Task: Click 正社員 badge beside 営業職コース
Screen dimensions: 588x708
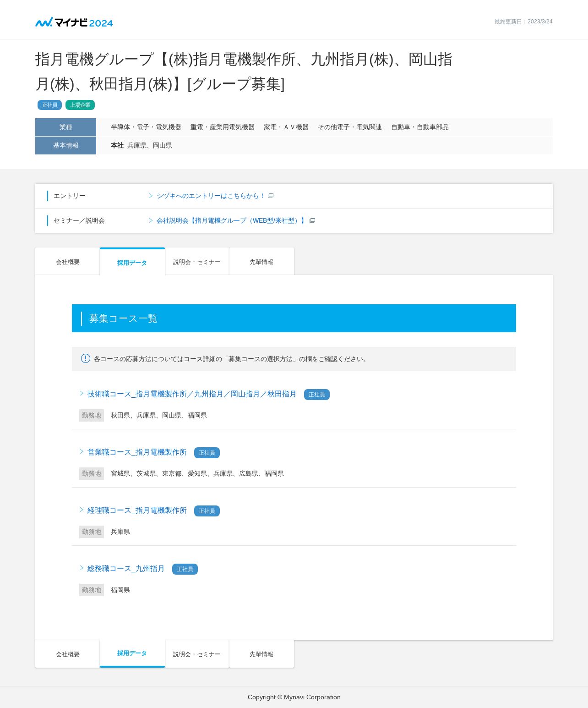Action: pyautogui.click(x=207, y=453)
